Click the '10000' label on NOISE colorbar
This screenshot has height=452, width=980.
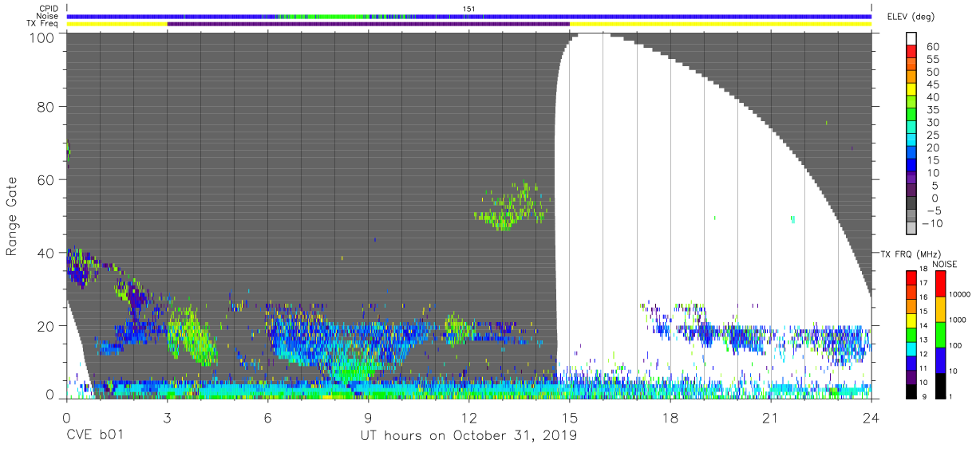pyautogui.click(x=962, y=294)
